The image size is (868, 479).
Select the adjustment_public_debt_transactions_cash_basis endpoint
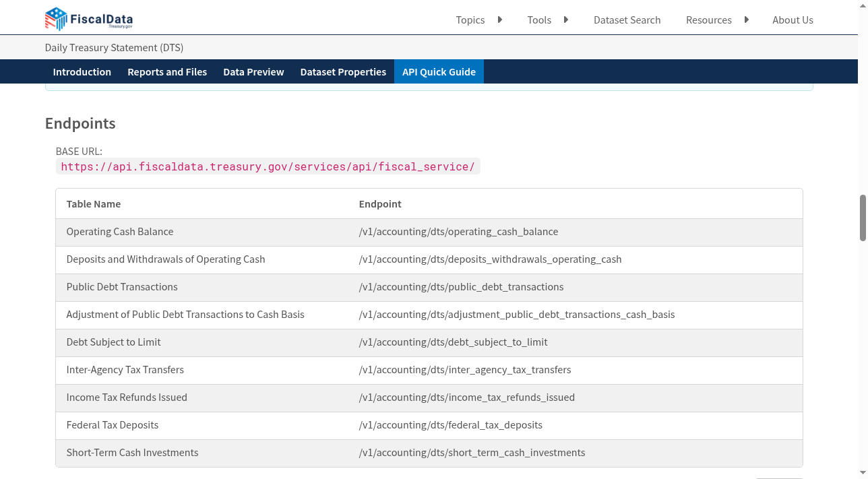click(x=517, y=315)
